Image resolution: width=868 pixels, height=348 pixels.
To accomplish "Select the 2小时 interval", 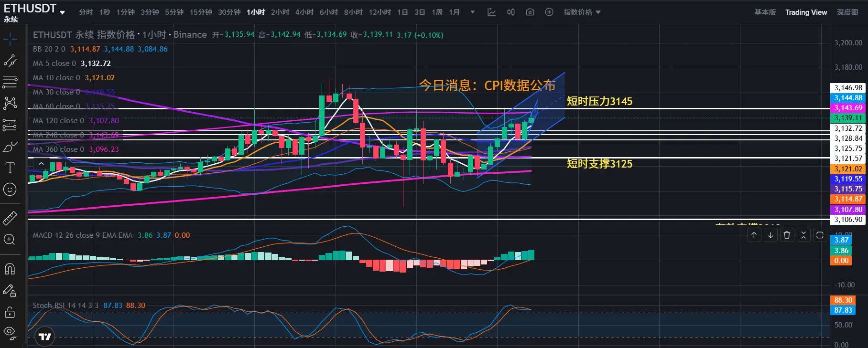I will coord(280,12).
